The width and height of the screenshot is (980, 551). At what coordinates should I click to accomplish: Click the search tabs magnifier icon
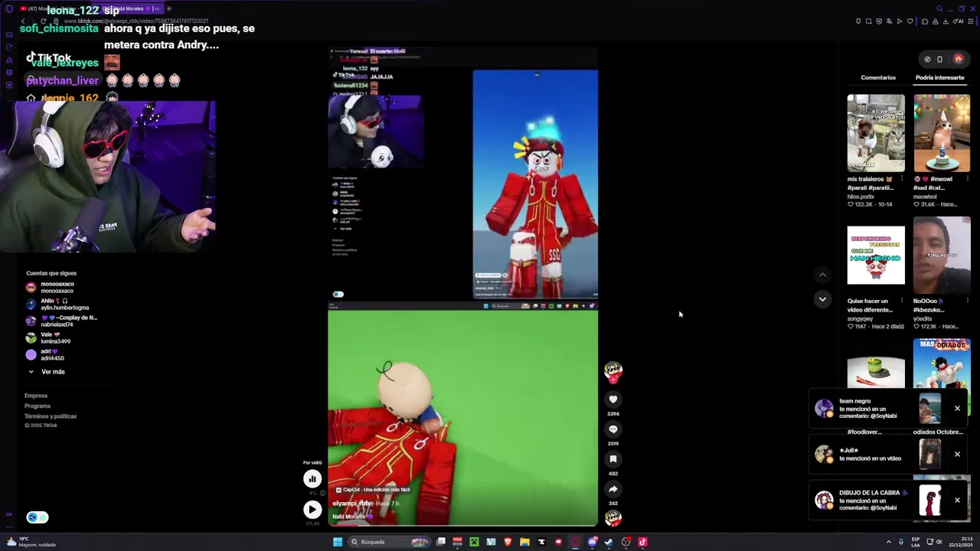point(939,8)
